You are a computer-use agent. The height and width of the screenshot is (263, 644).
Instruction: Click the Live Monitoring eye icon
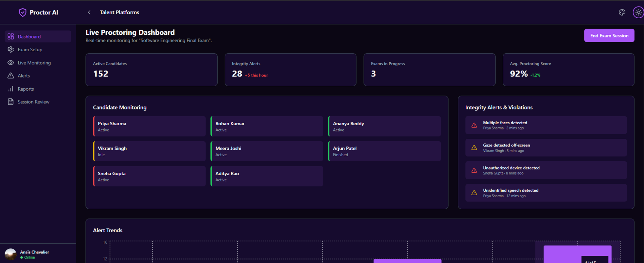click(x=11, y=63)
